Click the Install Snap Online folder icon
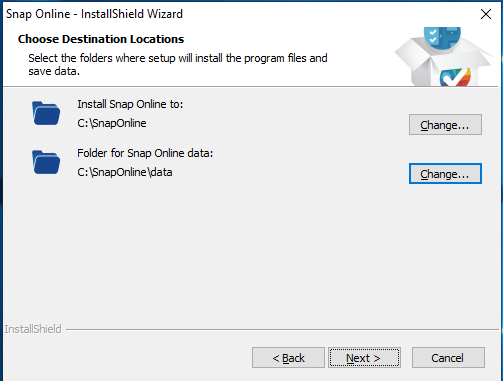 tap(46, 113)
